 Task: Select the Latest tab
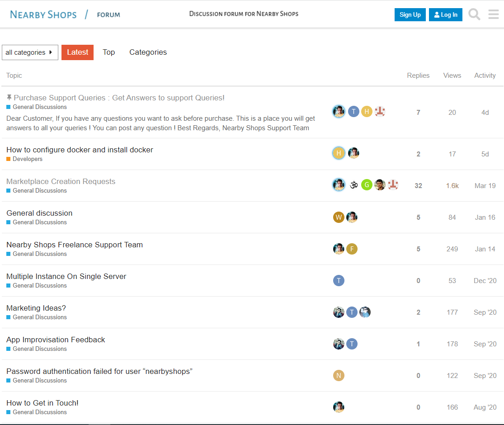[77, 52]
